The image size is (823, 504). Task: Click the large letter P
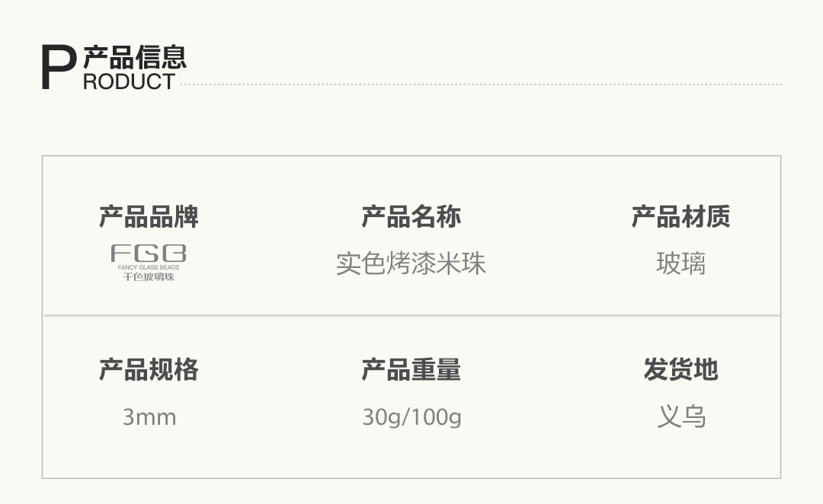point(59,68)
